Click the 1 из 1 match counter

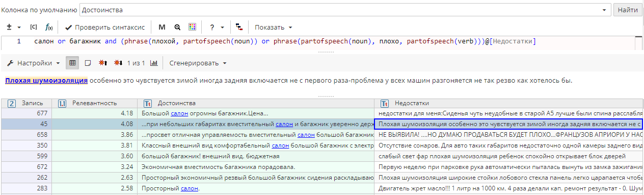click(136, 63)
